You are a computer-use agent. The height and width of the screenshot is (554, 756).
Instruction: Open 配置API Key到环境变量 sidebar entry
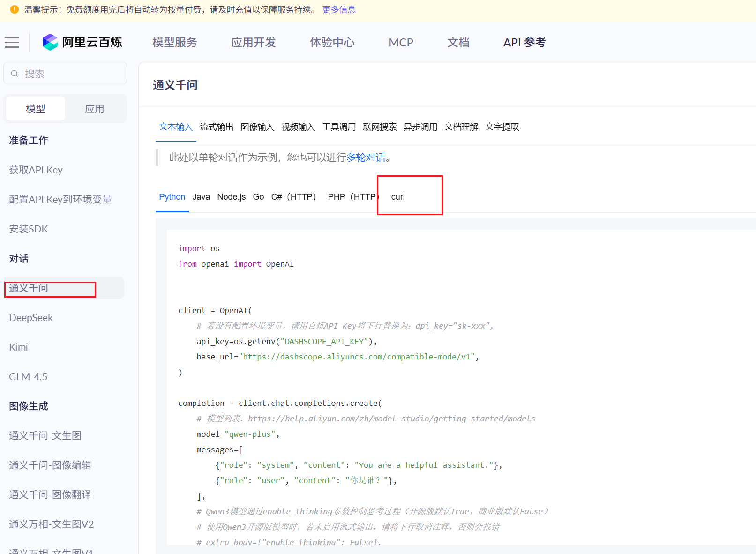pyautogui.click(x=60, y=199)
